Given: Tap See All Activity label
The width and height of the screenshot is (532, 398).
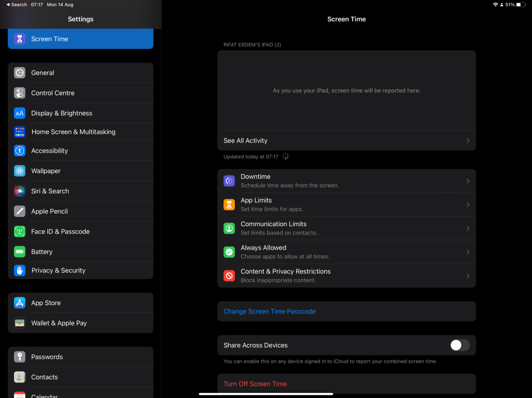Looking at the screenshot, I should (245, 141).
